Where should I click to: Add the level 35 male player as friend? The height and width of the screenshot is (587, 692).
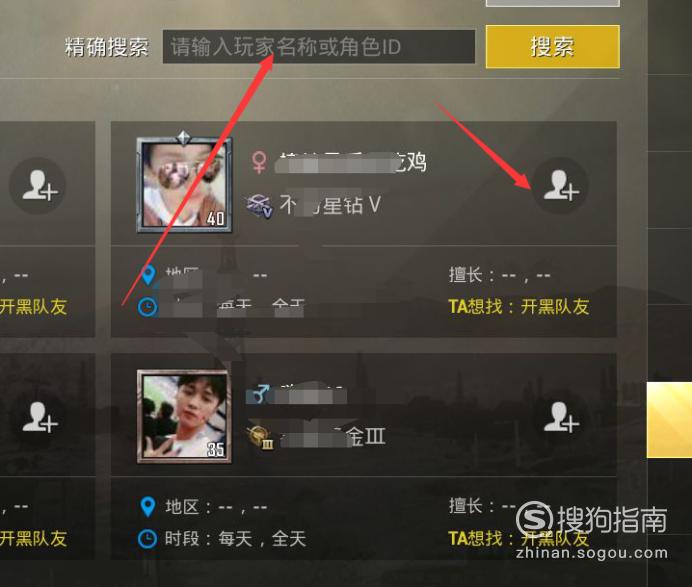pos(560,418)
